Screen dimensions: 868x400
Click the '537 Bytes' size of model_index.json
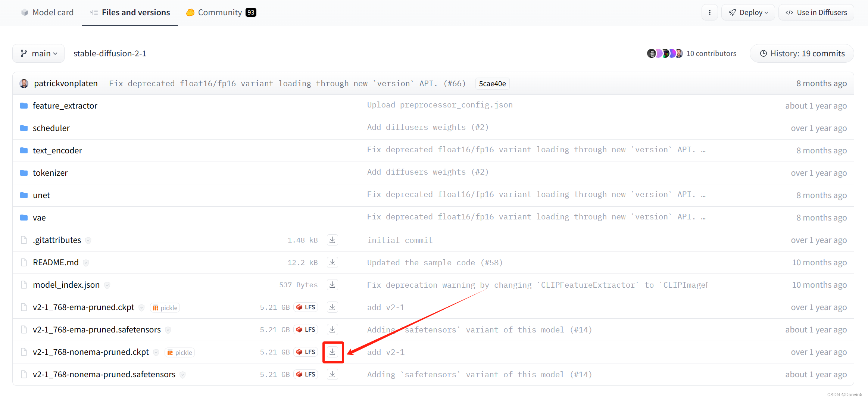[x=299, y=285]
